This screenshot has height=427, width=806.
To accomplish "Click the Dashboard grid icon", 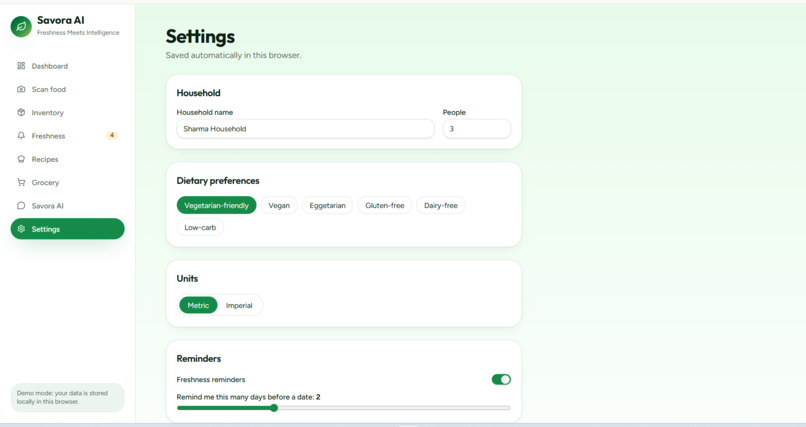I will [21, 66].
